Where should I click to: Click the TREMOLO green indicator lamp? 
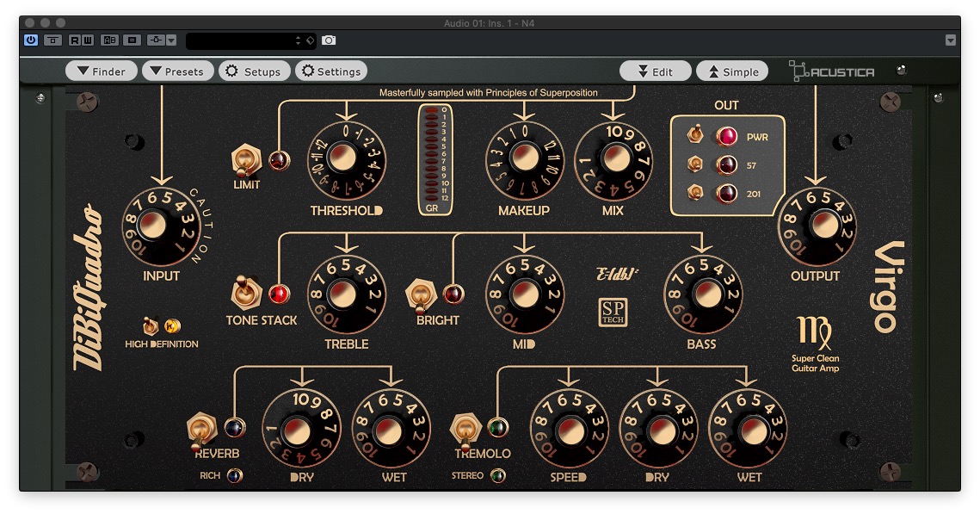tap(497, 428)
